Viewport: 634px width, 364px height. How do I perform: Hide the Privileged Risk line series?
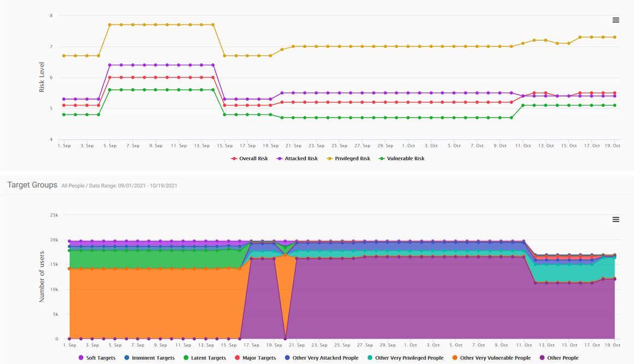click(x=348, y=158)
